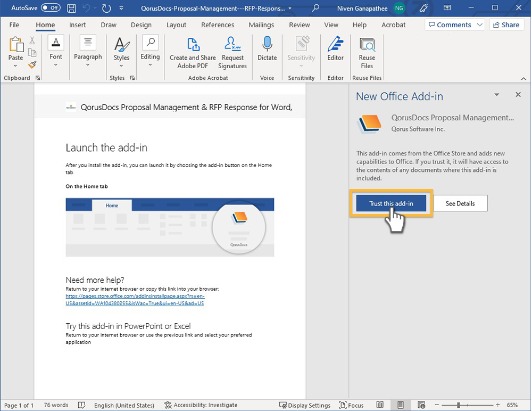
Task: Open the Customize Quick Access Toolbar menu
Action: click(x=121, y=8)
